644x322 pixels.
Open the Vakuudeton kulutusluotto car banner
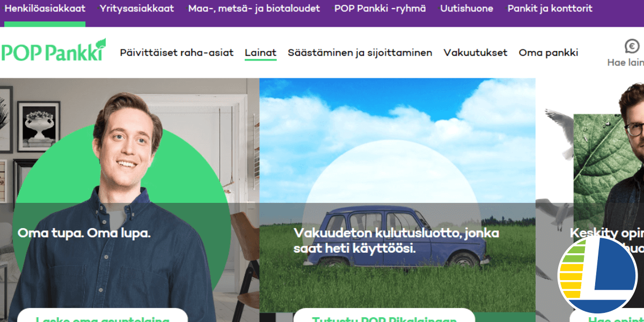click(397, 200)
